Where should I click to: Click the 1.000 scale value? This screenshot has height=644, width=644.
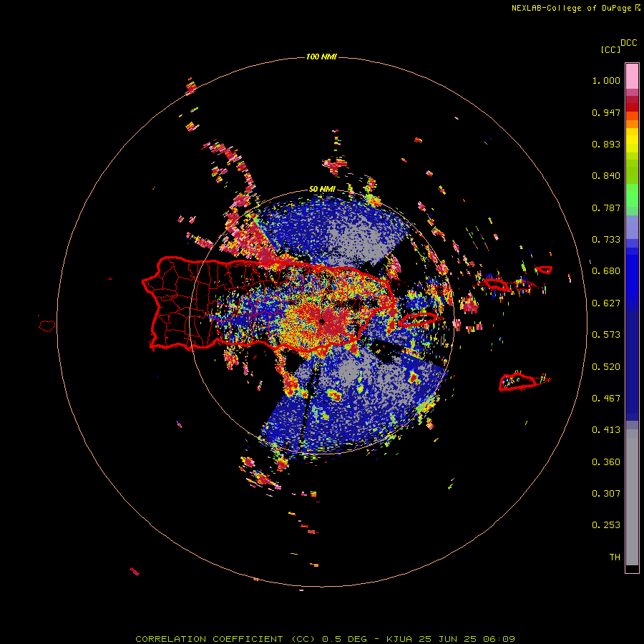[x=606, y=80]
